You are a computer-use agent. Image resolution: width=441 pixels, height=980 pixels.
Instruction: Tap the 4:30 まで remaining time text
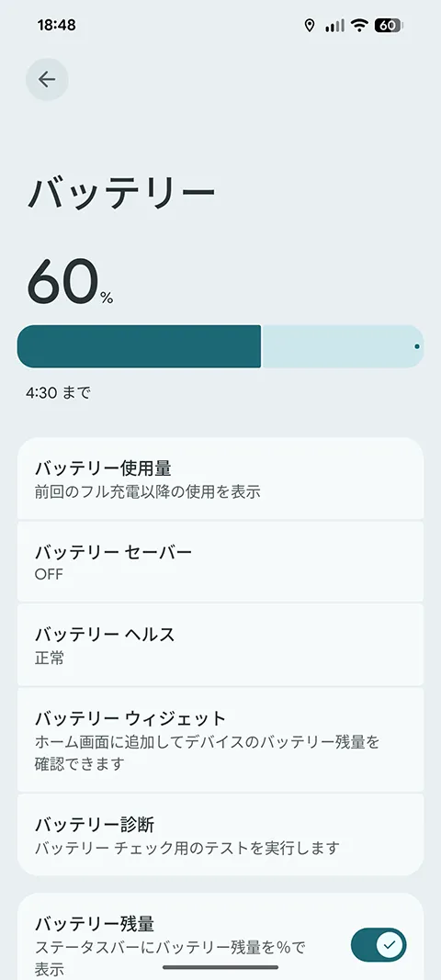click(58, 393)
